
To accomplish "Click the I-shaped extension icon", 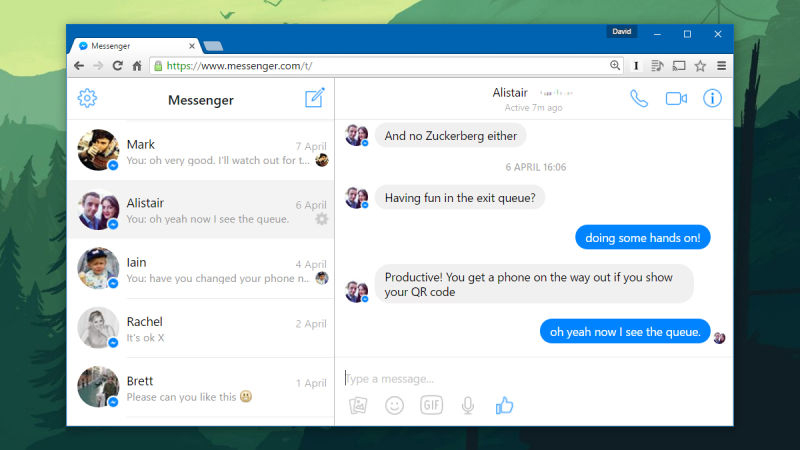I will (x=636, y=66).
